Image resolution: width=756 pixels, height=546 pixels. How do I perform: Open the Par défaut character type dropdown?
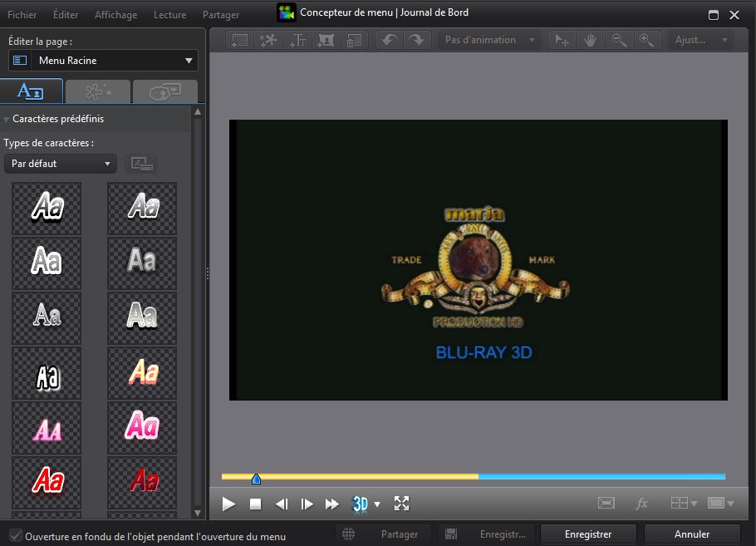pos(61,164)
